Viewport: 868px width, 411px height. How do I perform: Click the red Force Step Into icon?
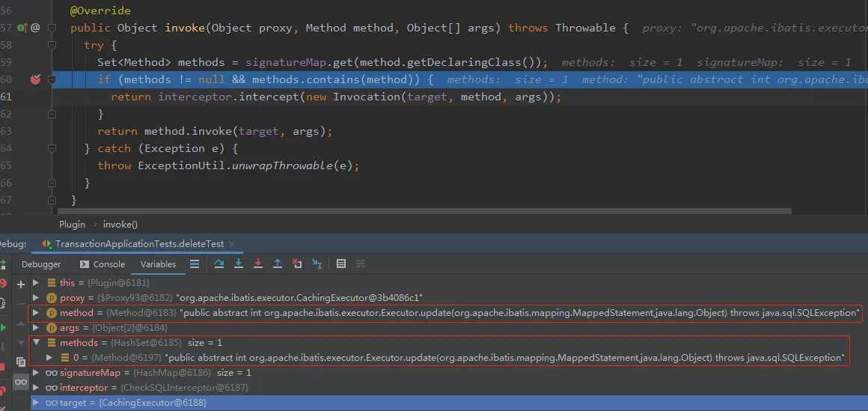[258, 264]
